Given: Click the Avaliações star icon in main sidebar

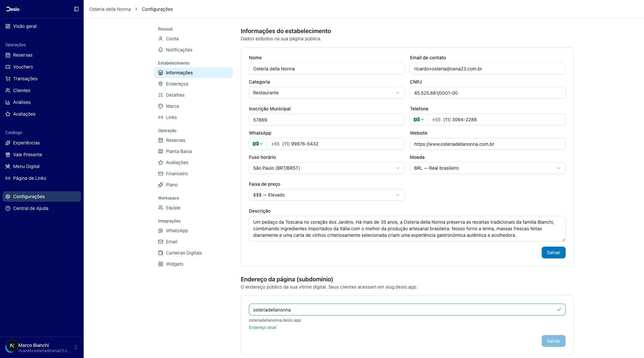Looking at the screenshot, I should click(x=8, y=114).
